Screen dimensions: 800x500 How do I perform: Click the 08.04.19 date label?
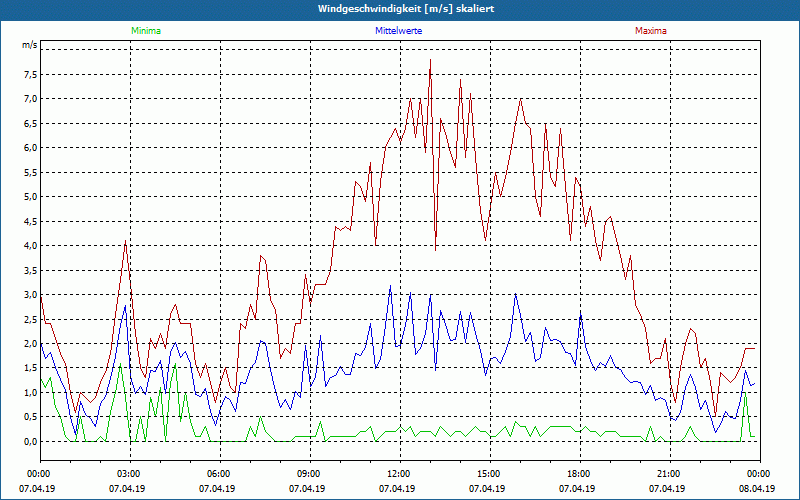pos(757,488)
